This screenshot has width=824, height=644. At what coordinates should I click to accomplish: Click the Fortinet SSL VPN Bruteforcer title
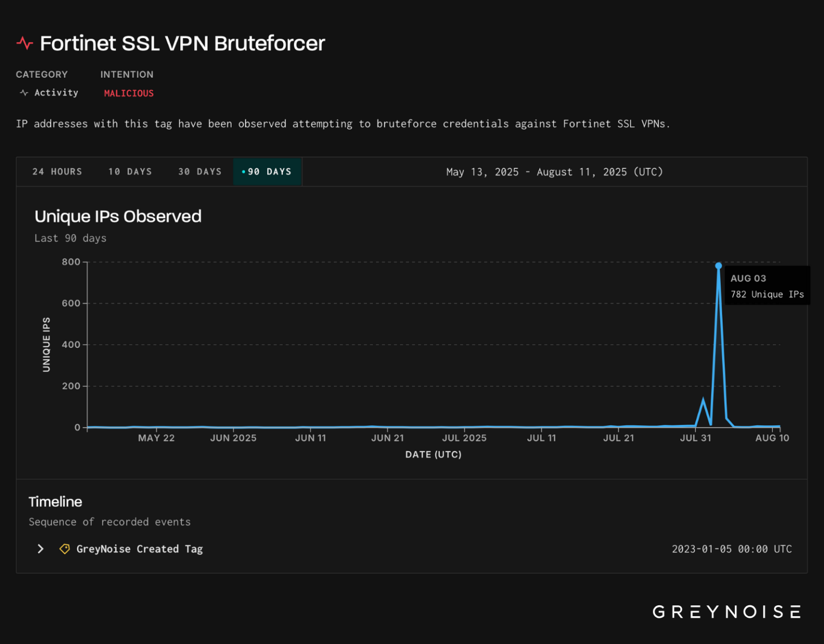182,43
